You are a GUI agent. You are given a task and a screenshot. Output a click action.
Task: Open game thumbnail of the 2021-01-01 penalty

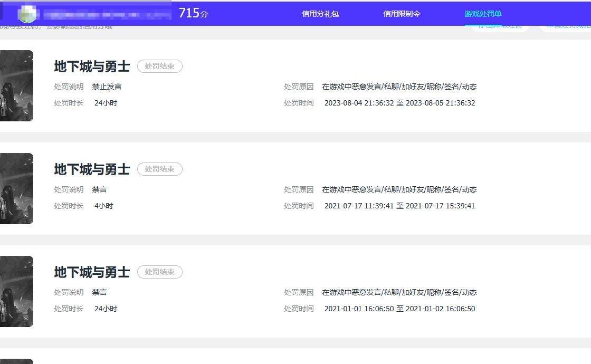pyautogui.click(x=16, y=291)
